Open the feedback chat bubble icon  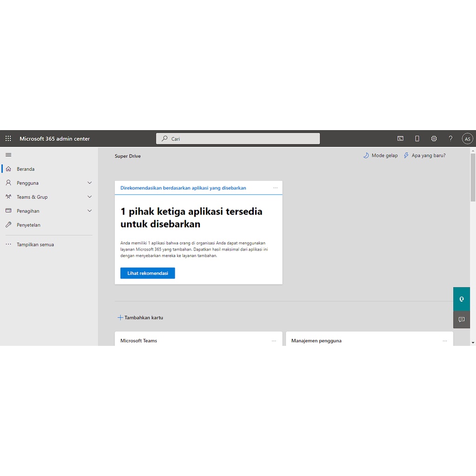(461, 319)
